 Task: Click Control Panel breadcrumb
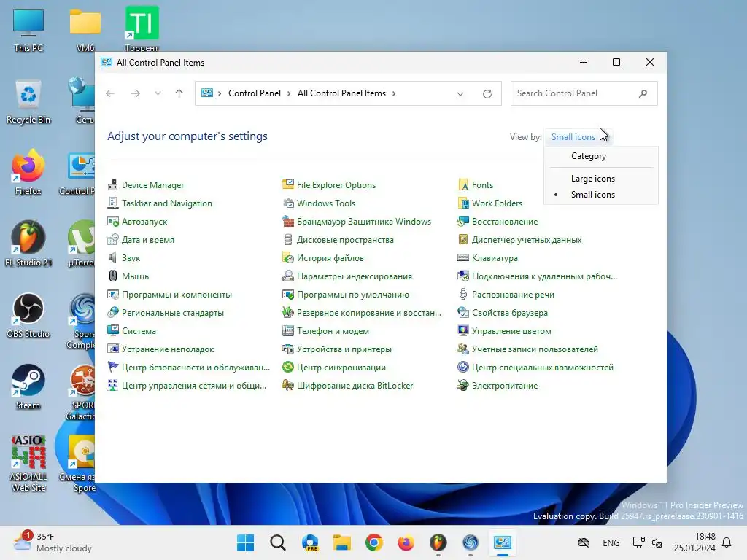pos(255,93)
